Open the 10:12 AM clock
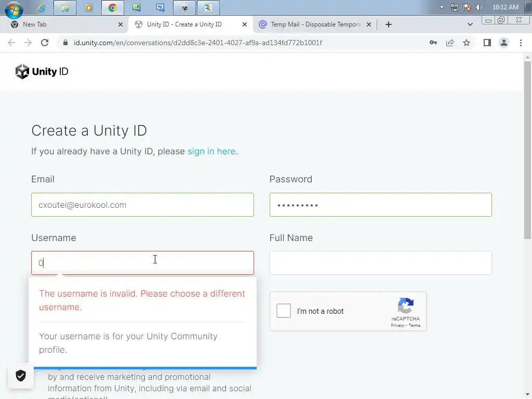The image size is (532, 399). [x=505, y=7]
